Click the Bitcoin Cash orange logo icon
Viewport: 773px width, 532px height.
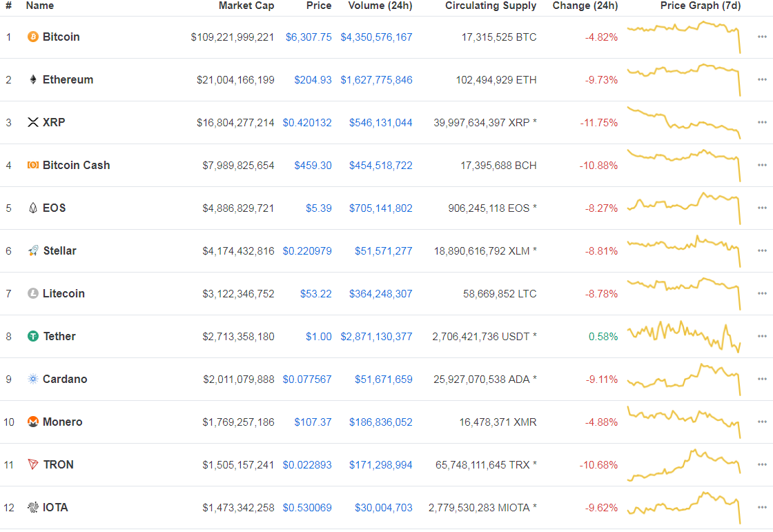click(x=33, y=165)
